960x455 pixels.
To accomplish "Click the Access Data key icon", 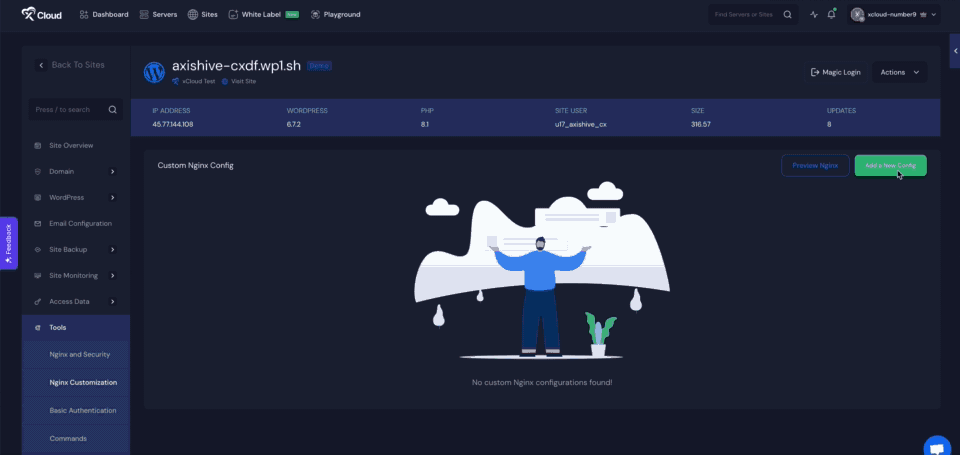I will pyautogui.click(x=38, y=302).
